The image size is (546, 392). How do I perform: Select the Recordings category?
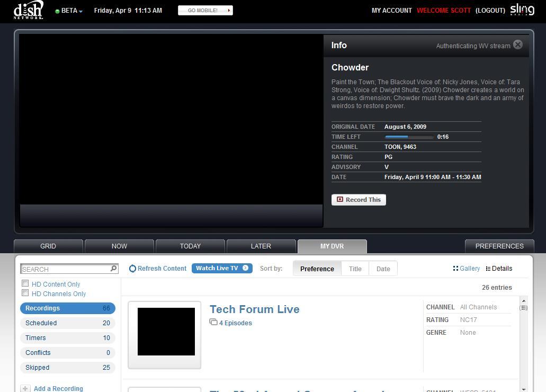(68, 308)
